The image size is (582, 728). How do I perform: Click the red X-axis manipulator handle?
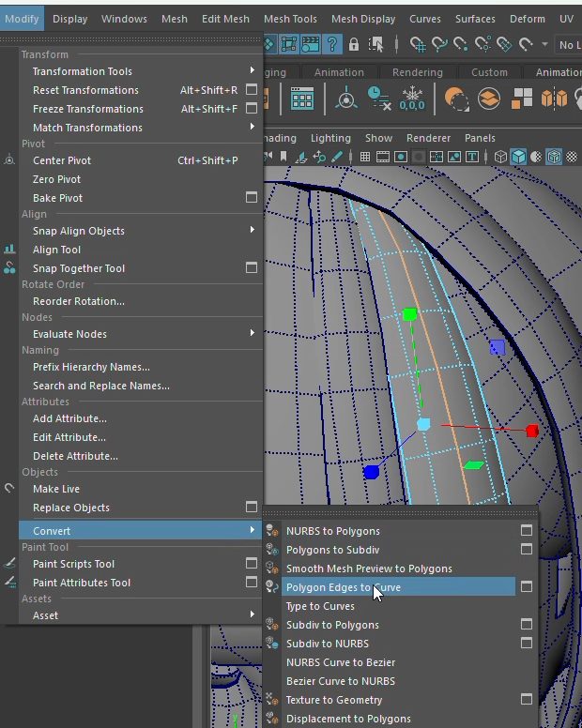click(x=532, y=431)
